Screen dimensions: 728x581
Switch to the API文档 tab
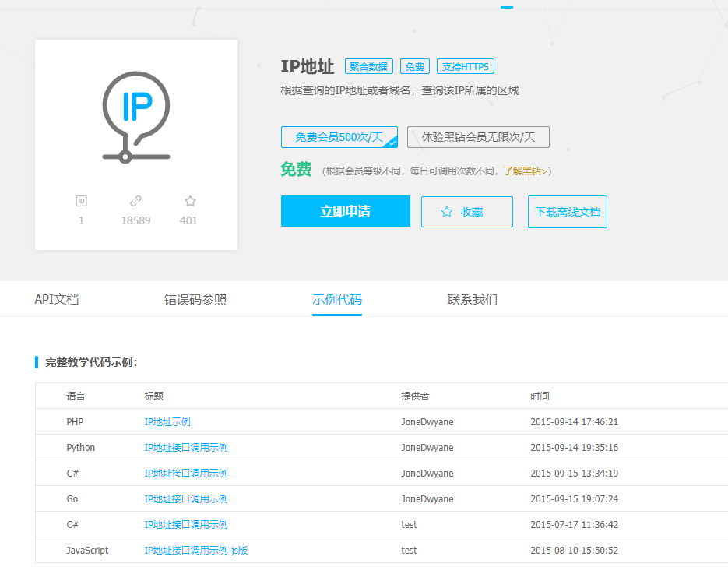pos(57,300)
